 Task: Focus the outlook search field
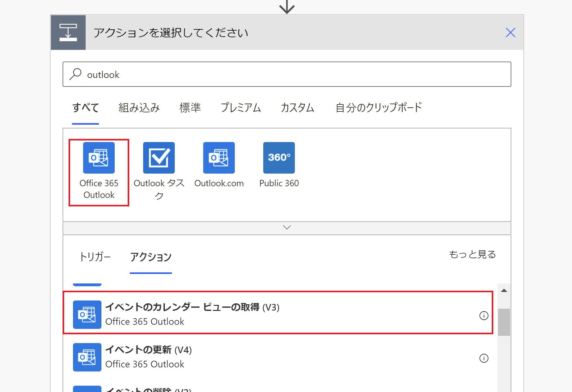[x=287, y=74]
